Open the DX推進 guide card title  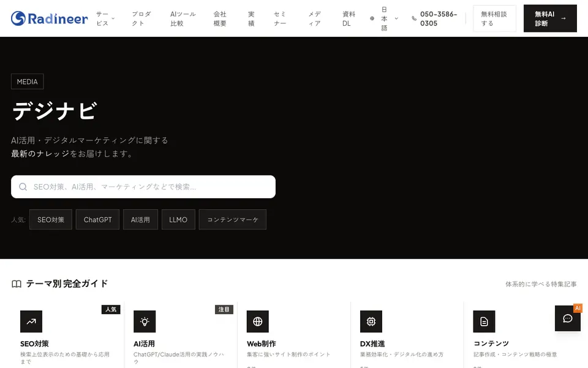372,343
